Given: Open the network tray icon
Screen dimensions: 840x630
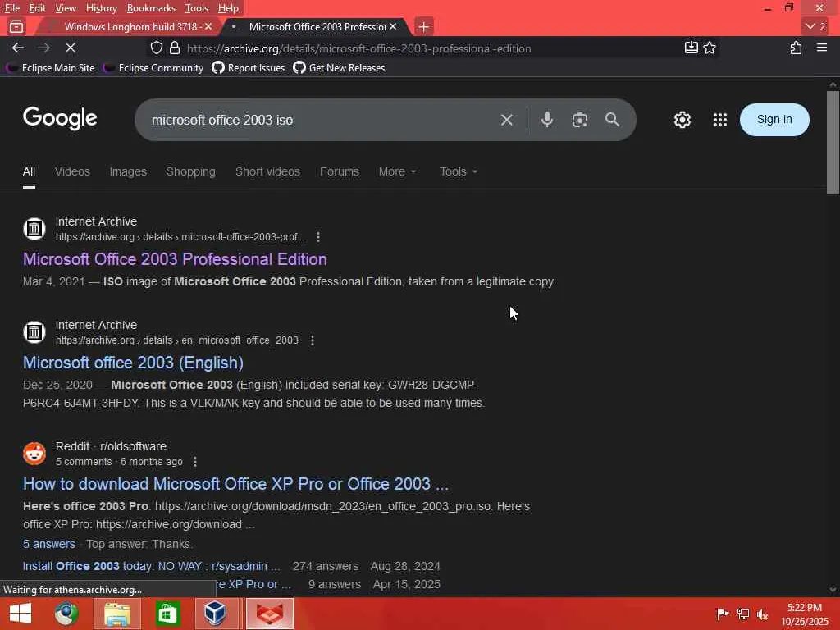Looking at the screenshot, I should point(743,614).
